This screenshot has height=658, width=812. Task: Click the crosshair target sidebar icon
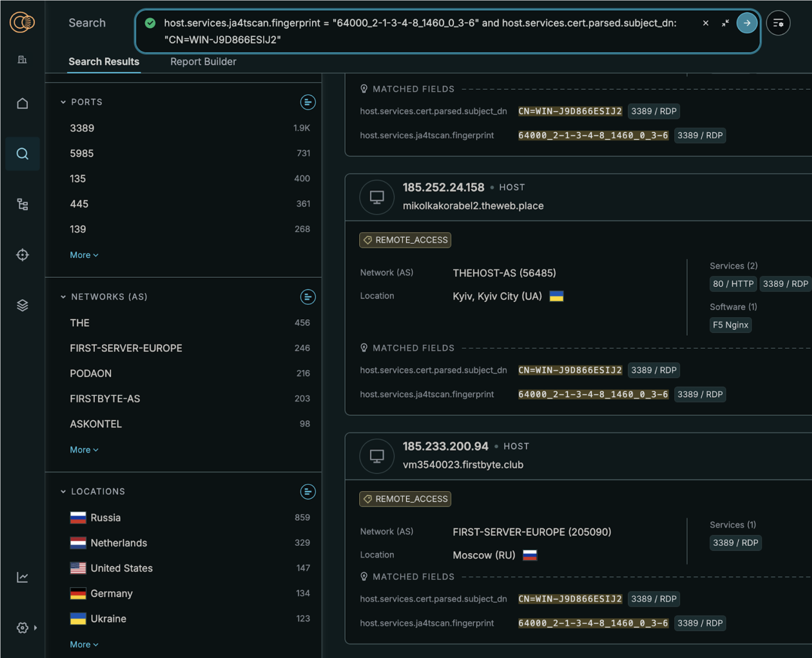click(x=22, y=255)
